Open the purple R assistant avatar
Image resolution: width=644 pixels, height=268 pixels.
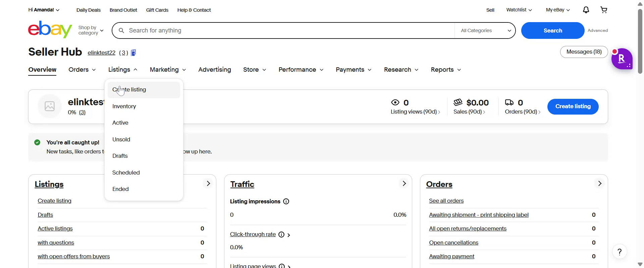click(x=622, y=59)
